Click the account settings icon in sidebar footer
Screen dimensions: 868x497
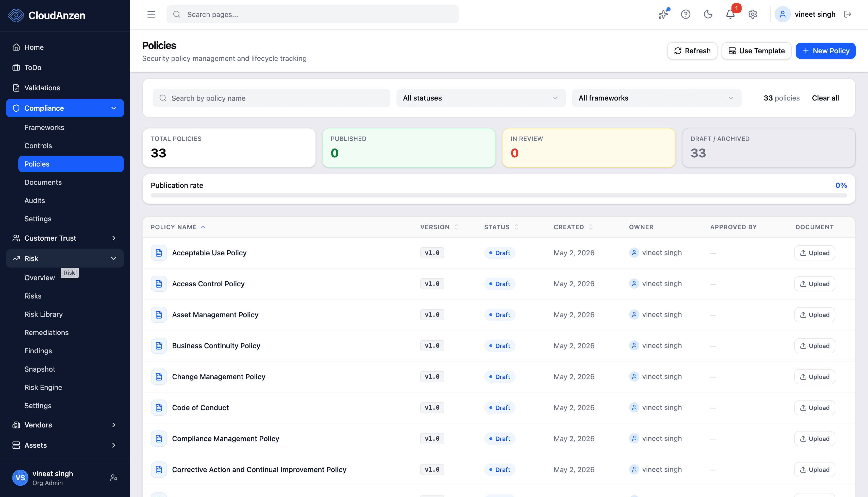coord(114,477)
